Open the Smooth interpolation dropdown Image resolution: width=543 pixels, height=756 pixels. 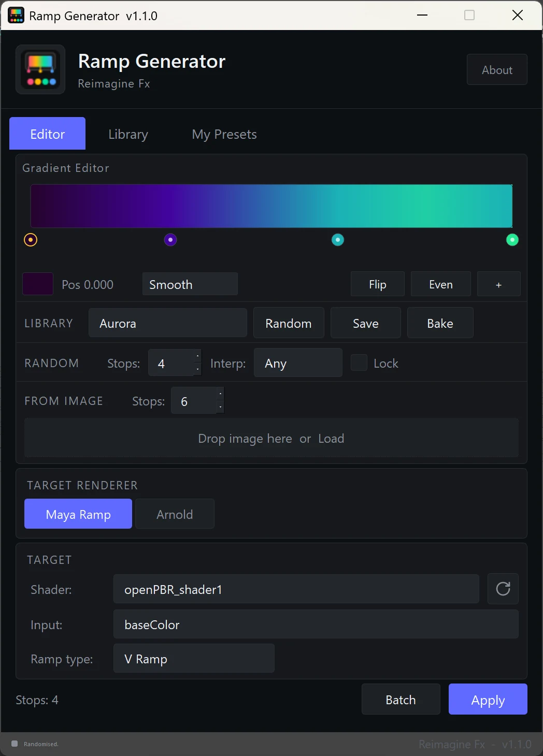tap(190, 284)
